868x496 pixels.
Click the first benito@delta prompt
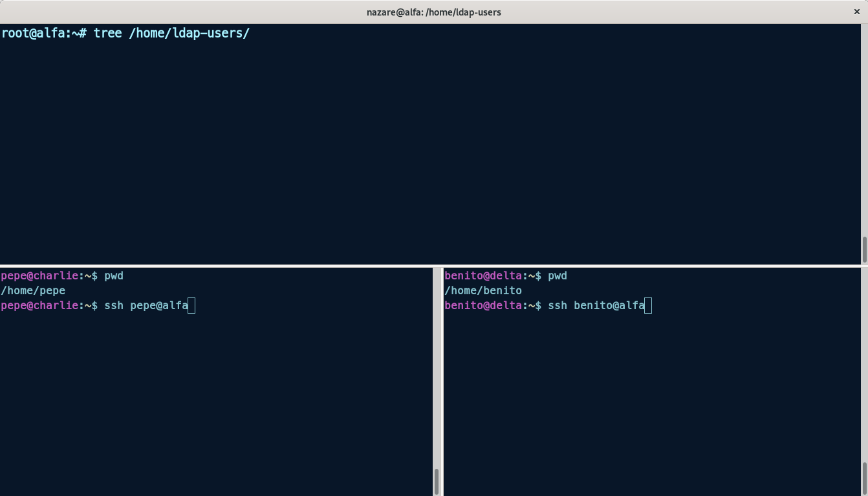[x=492, y=275]
